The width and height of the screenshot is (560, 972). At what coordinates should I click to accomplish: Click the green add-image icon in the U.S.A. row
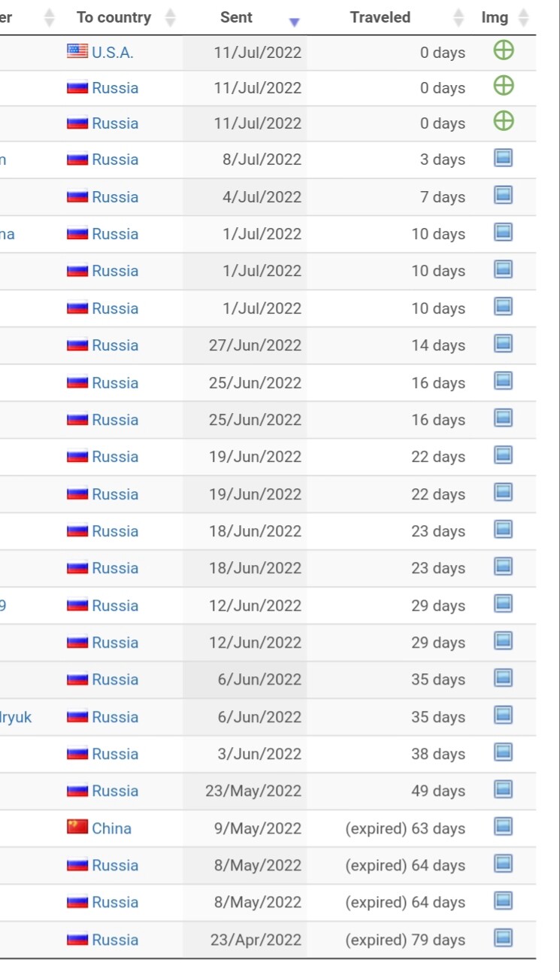[x=504, y=50]
